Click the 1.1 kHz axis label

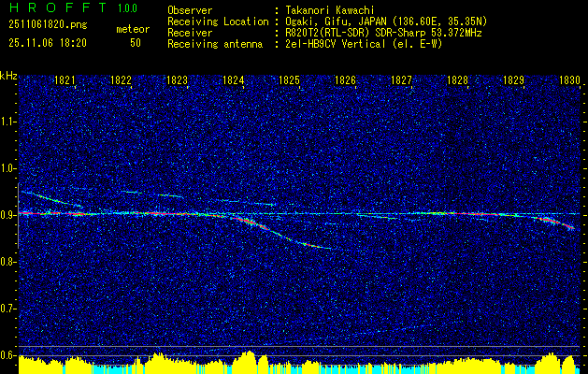click(x=7, y=122)
